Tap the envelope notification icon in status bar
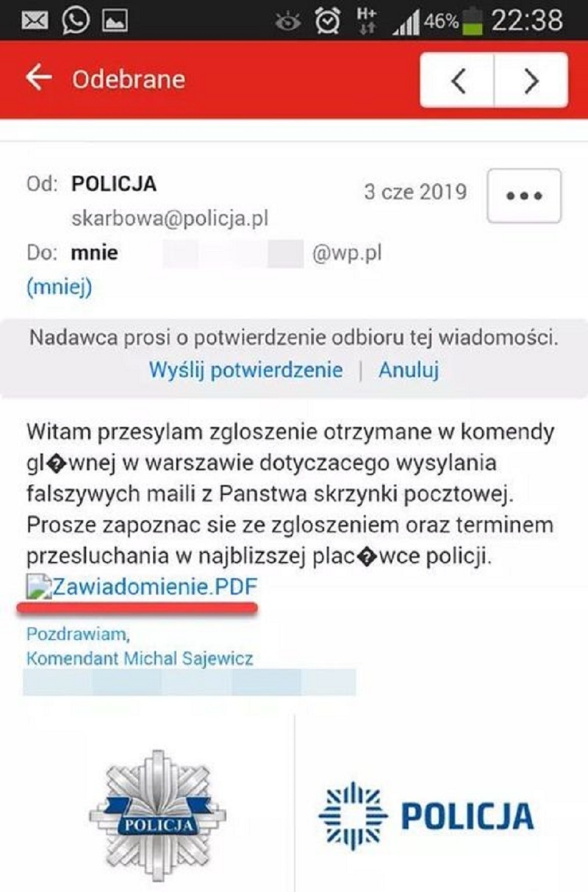 coord(35,21)
